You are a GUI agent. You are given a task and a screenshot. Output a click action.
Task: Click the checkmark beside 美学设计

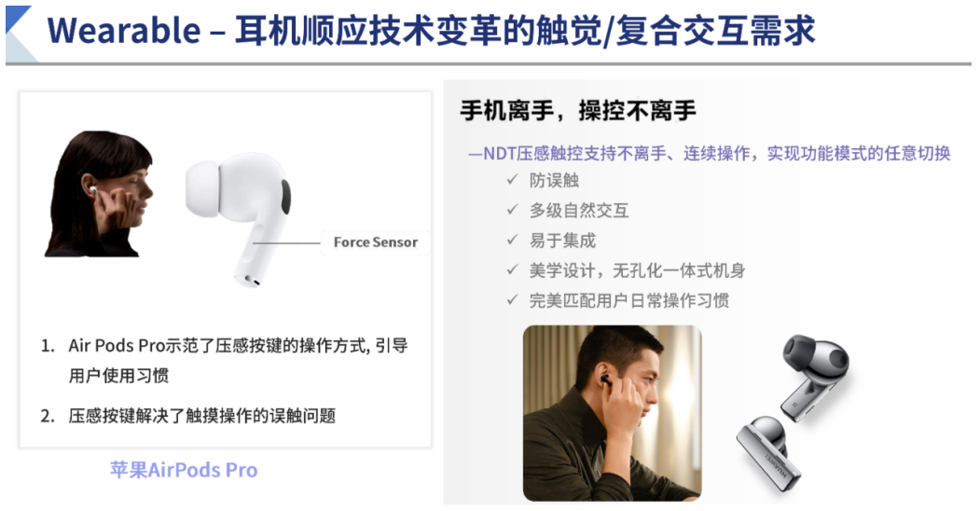pyautogui.click(x=513, y=269)
